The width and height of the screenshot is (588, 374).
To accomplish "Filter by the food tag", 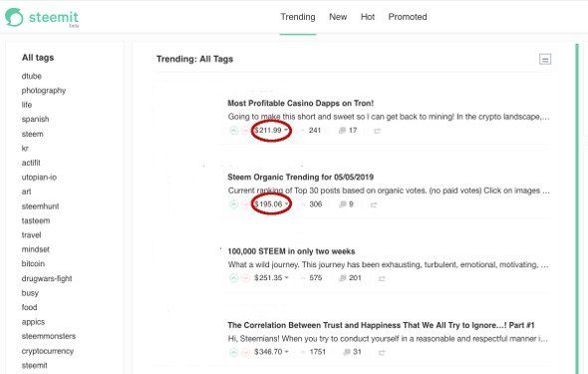I will [29, 307].
